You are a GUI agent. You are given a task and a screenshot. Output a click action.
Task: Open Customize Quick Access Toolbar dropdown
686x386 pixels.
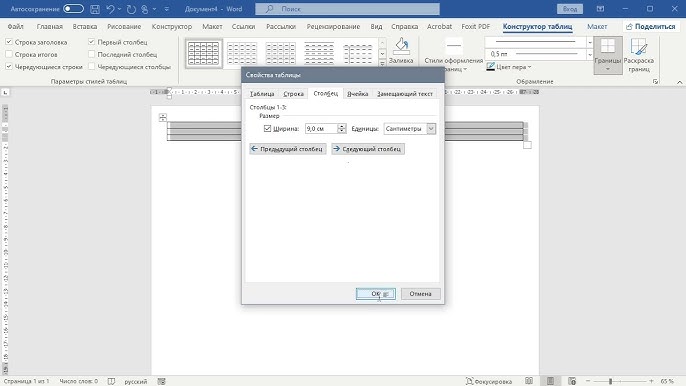click(x=167, y=9)
